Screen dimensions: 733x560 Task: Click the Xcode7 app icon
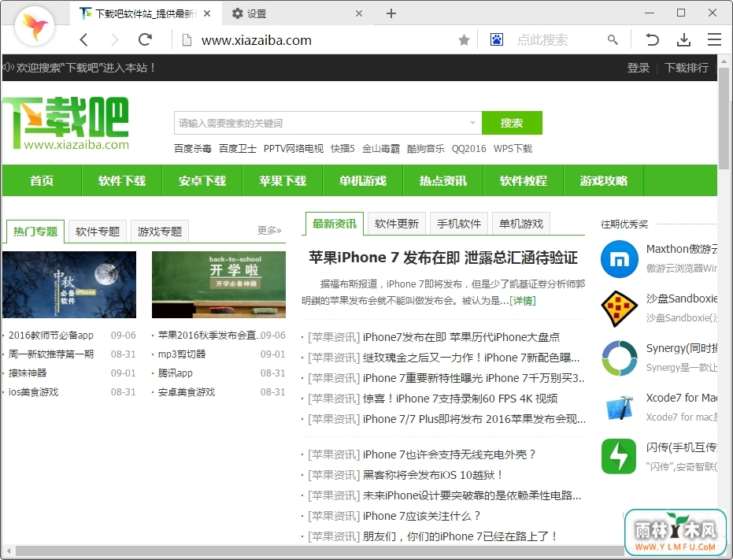[620, 407]
